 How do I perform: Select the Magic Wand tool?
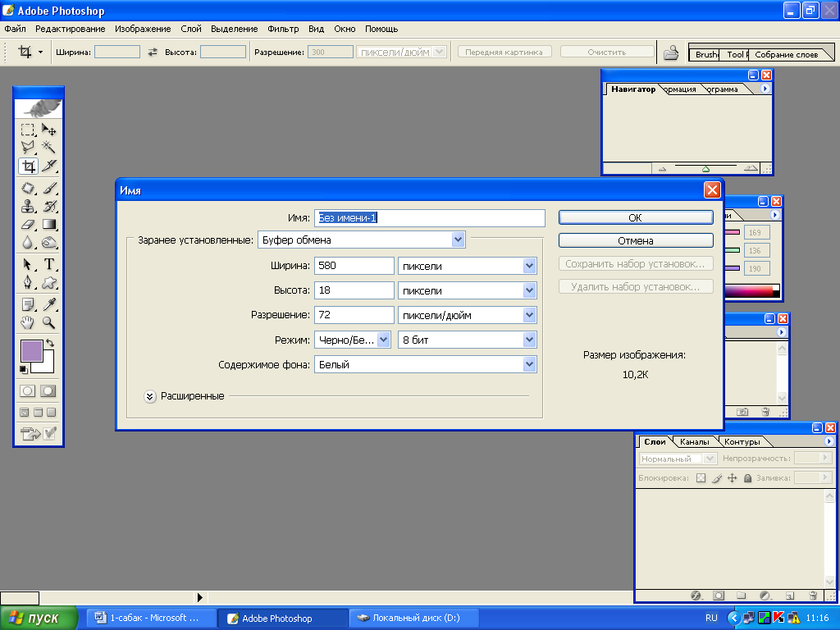(x=49, y=148)
